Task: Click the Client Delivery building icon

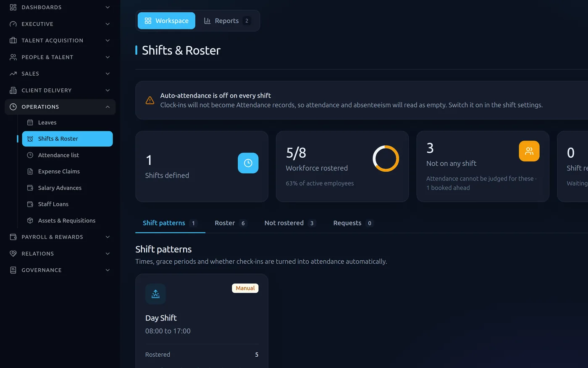Action: [13, 90]
